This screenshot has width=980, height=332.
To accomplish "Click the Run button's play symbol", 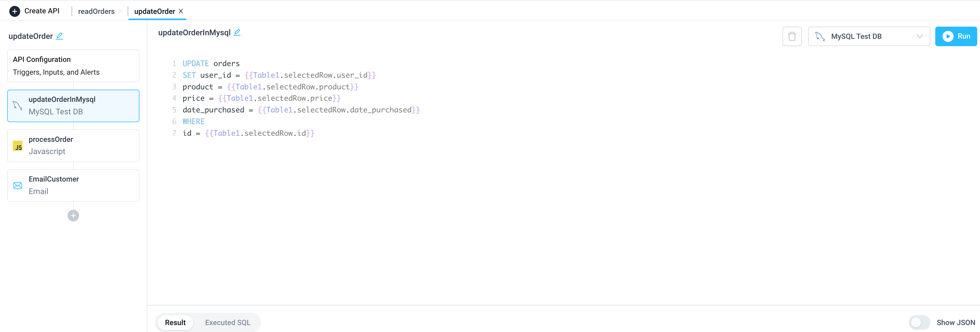I will pos(948,36).
